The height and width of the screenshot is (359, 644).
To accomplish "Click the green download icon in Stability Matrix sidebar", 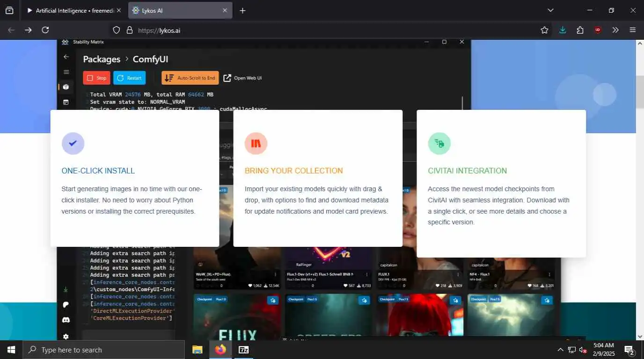I will [66, 289].
